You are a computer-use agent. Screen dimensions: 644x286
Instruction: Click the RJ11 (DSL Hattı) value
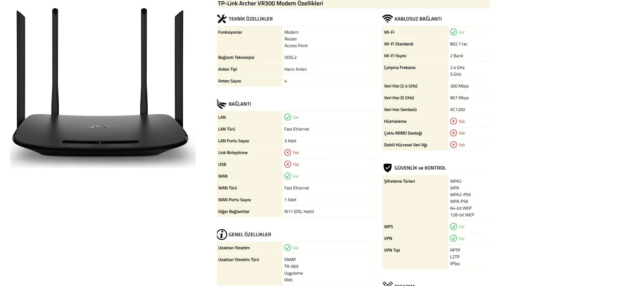[x=299, y=212]
